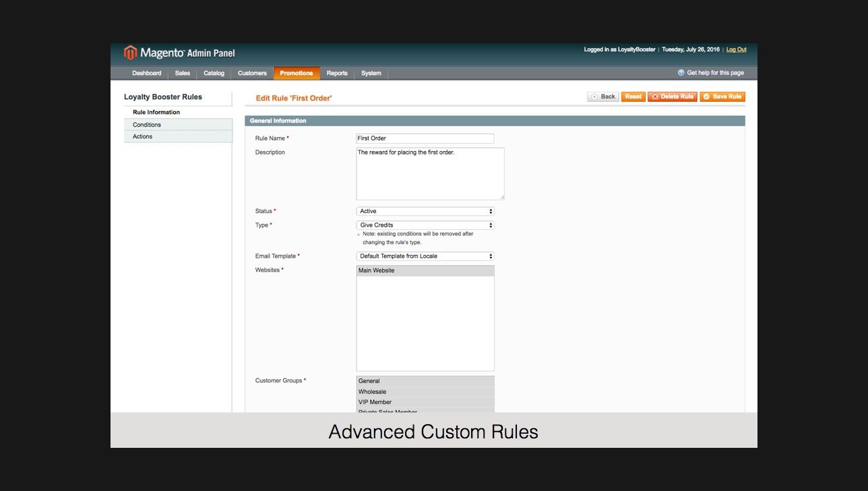Click the Rule Name input field
This screenshot has width=868, height=491.
point(425,138)
